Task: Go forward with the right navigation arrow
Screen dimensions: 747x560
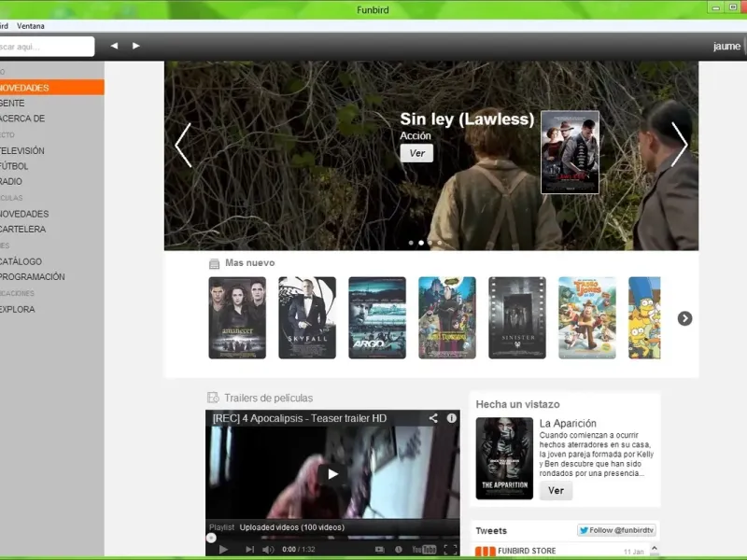Action: tap(135, 46)
